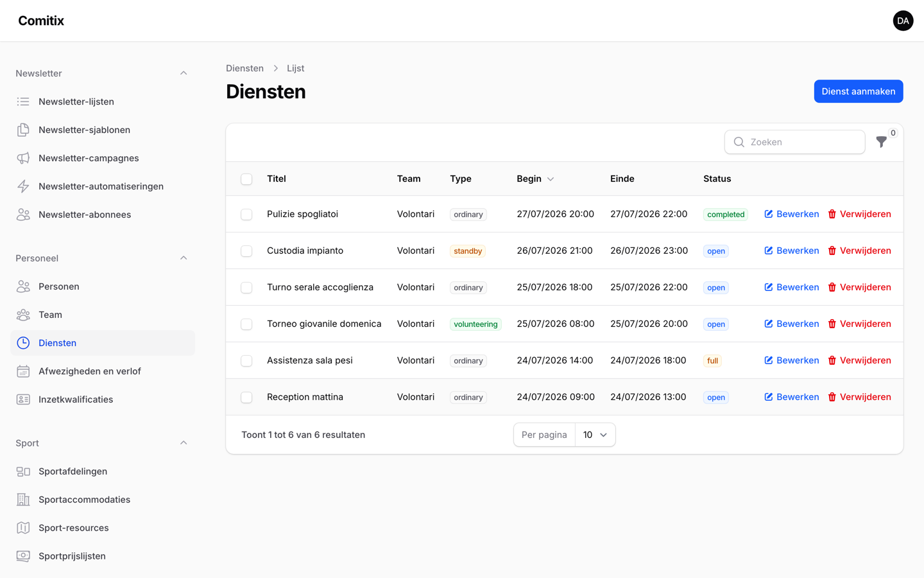Viewport: 924px width, 578px height.
Task: Click the Comitix logo text
Action: pos(41,21)
